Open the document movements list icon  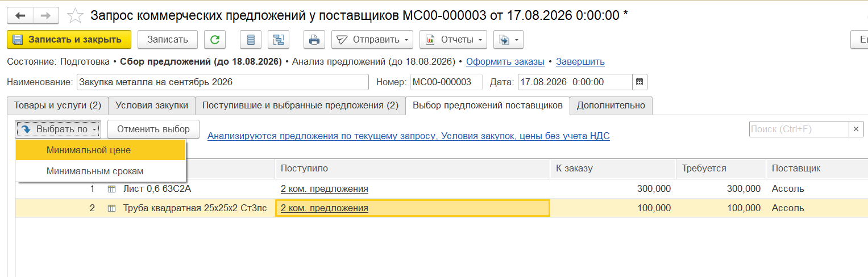(251, 40)
